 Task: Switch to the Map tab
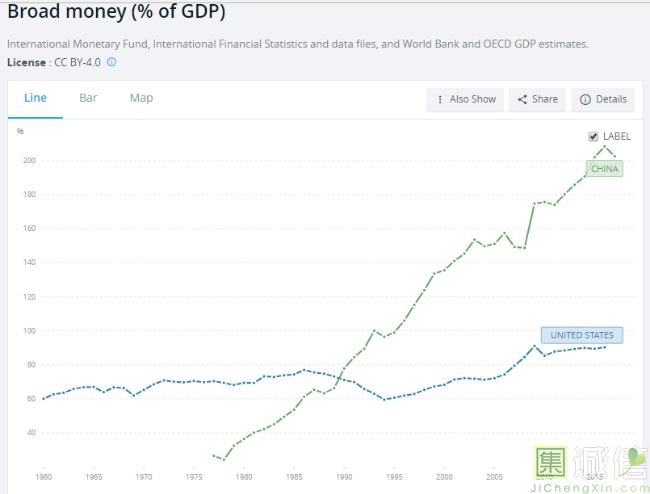tap(141, 98)
